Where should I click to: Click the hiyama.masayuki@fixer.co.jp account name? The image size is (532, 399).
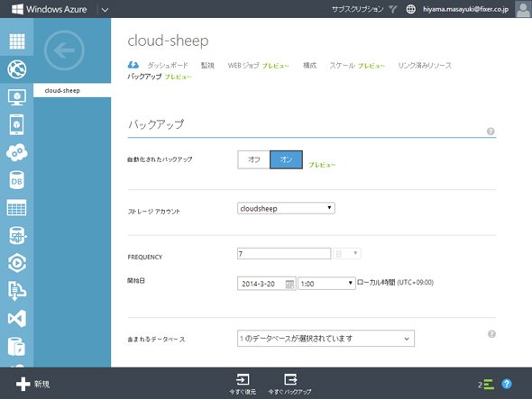click(465, 9)
